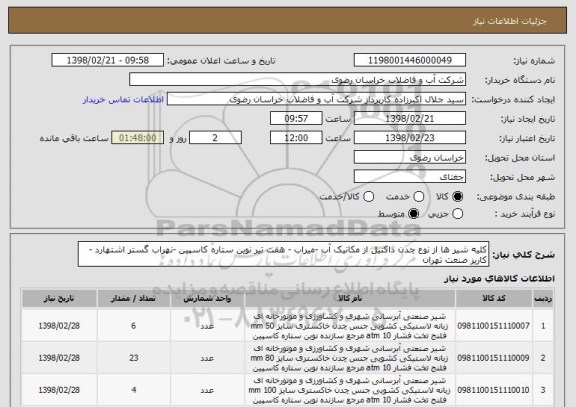Click the 50 mm valve product name

tap(349, 326)
